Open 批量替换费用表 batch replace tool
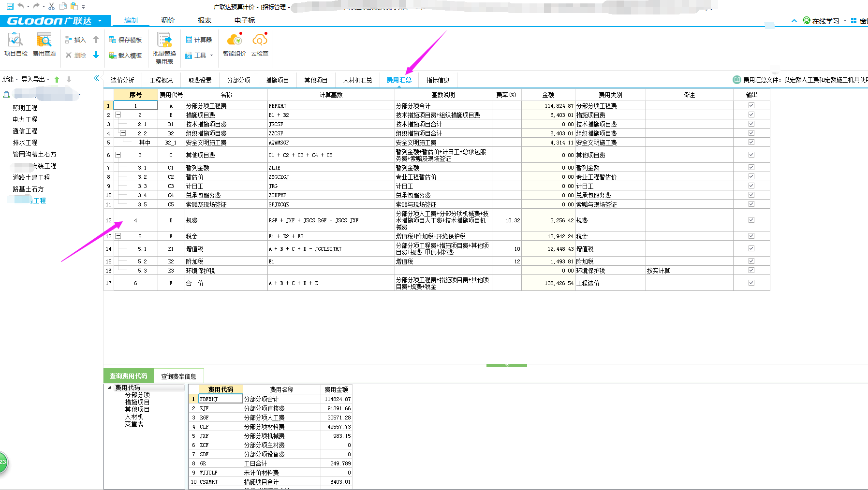 coord(164,48)
